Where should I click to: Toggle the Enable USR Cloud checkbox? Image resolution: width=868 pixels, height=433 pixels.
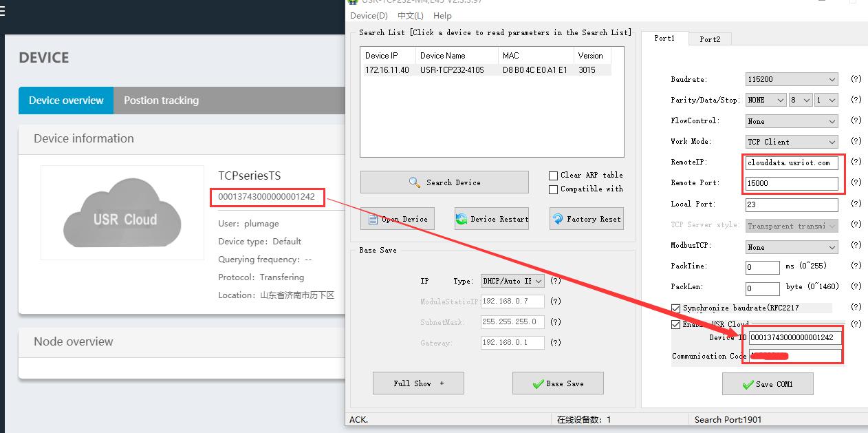[x=675, y=324]
